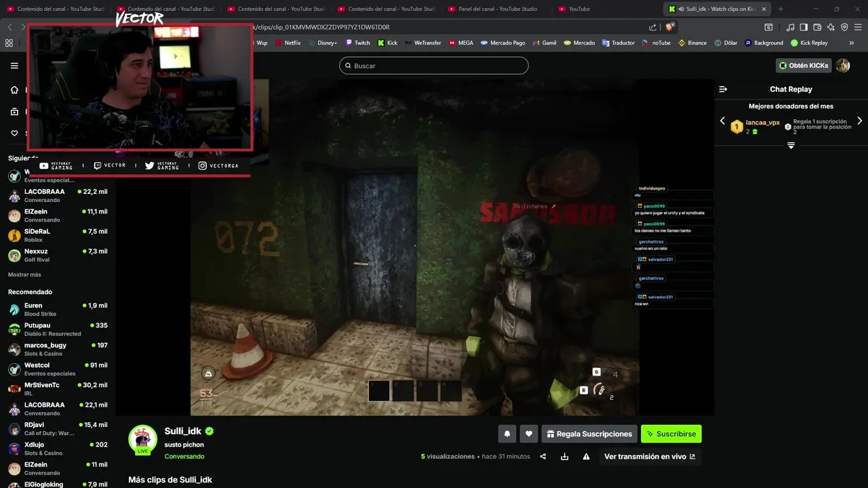868x488 pixels.
Task: Click Sulli_idk's channel avatar with LIVE badge
Action: pyautogui.click(x=142, y=440)
